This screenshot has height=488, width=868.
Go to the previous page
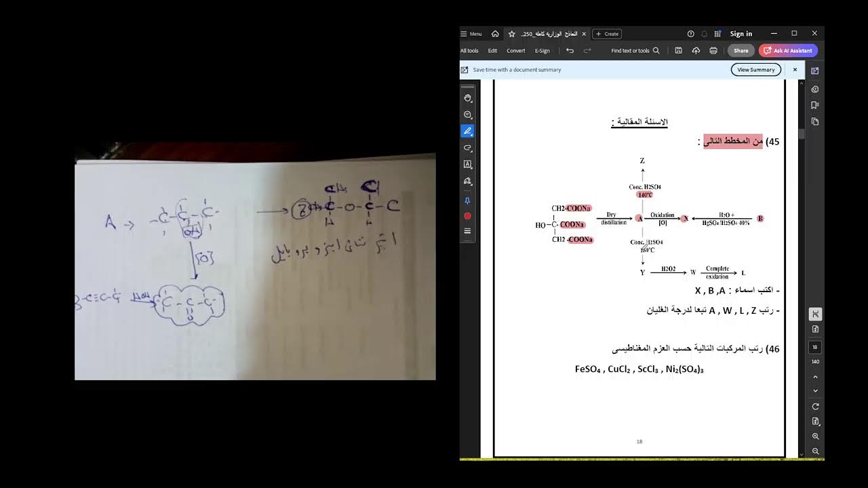(815, 377)
